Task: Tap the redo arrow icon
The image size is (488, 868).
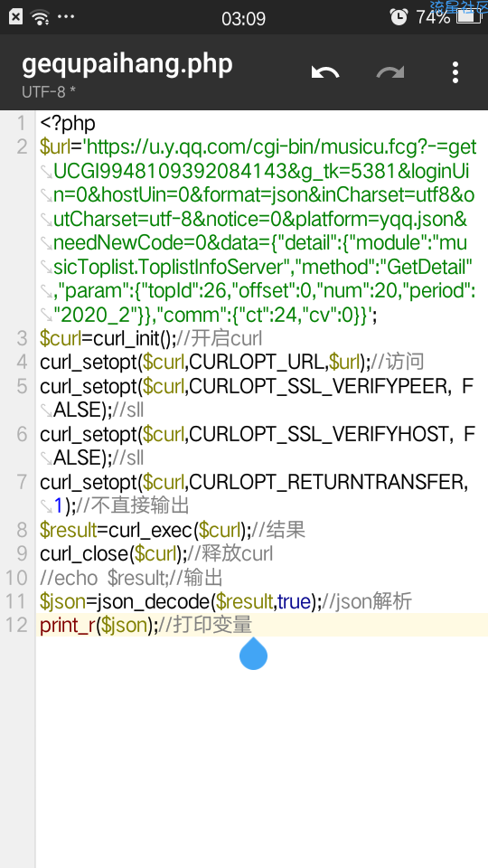Action: coord(390,72)
